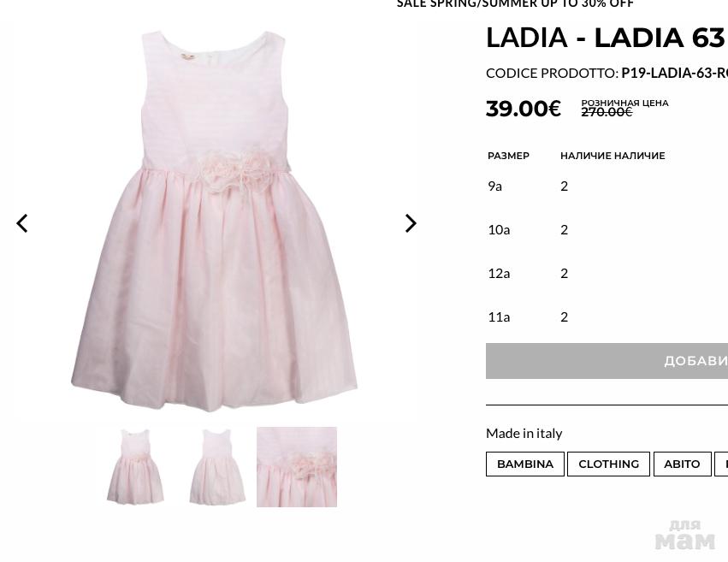Open the BAMBINA tag
This screenshot has width=728, height=562.
pyautogui.click(x=525, y=464)
